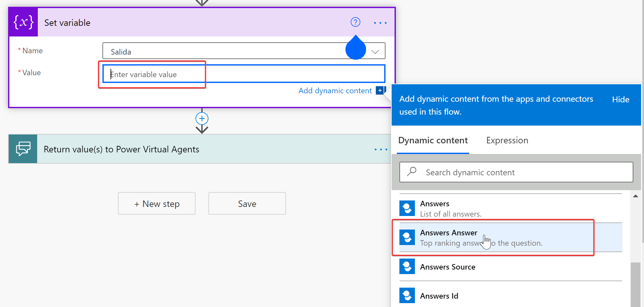Select the Dynamic content tab
644x307 pixels.
[433, 140]
